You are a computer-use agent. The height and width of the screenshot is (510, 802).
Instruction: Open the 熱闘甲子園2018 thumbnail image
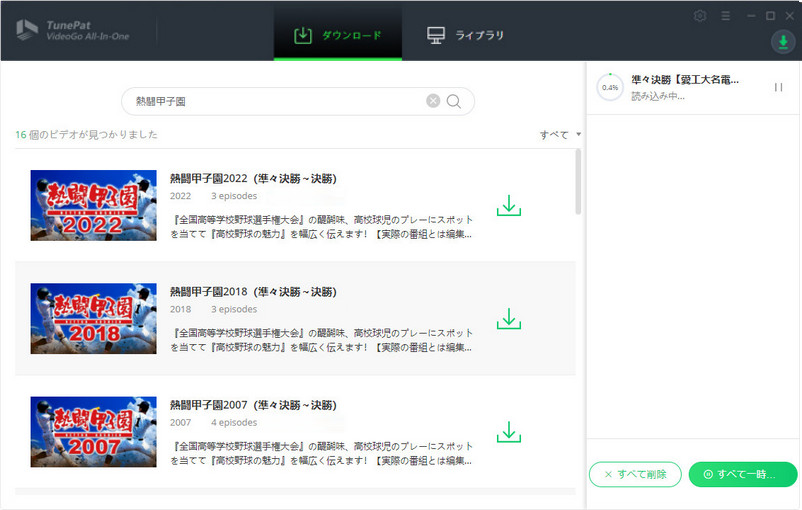point(93,319)
